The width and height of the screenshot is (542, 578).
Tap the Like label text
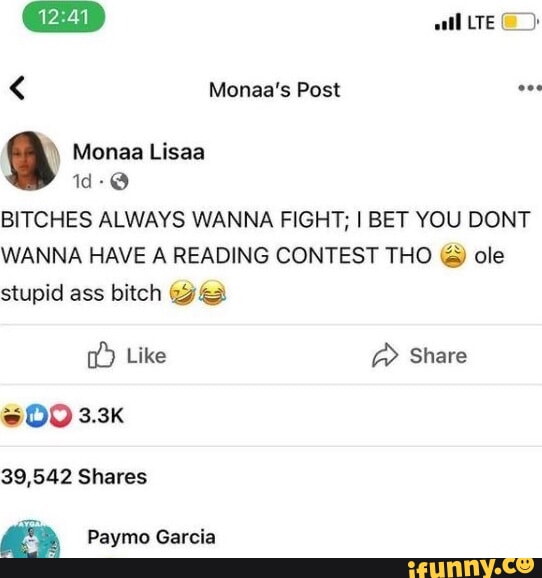coord(146,356)
